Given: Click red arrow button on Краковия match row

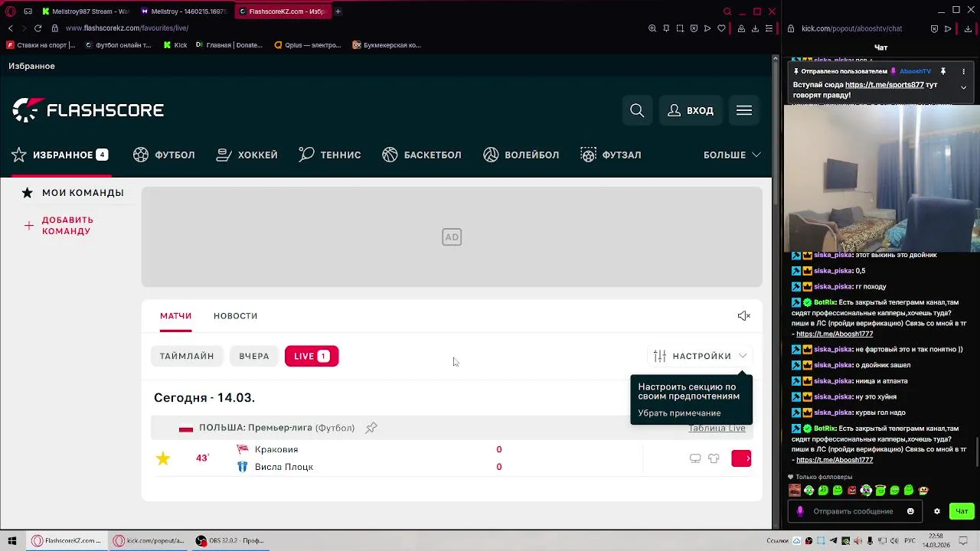Looking at the screenshot, I should (741, 458).
